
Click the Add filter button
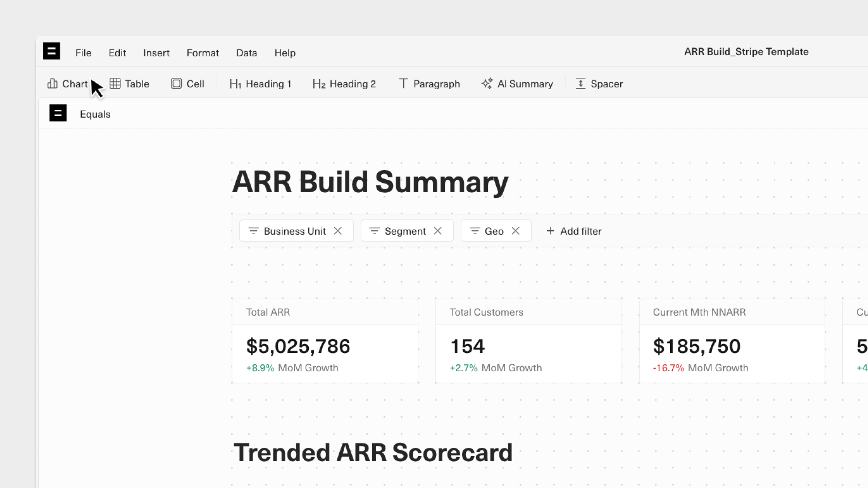pos(574,231)
